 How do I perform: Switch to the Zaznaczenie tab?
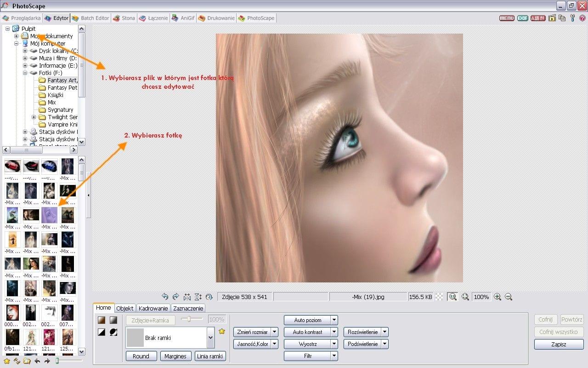coord(188,308)
